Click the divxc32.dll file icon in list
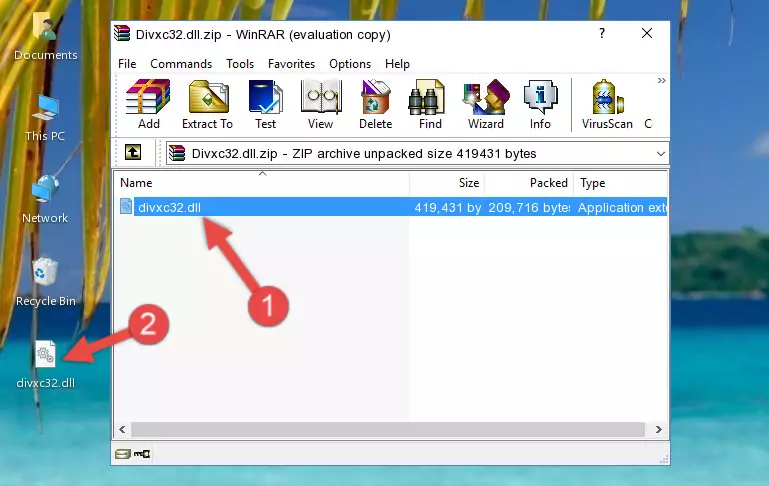Viewport: 769px width, 486px height. coord(126,206)
